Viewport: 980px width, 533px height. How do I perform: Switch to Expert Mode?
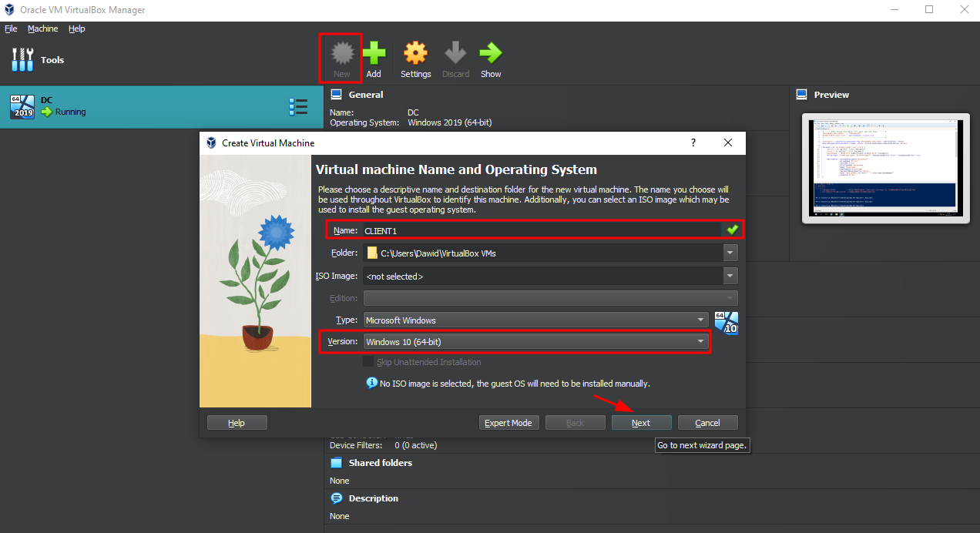coord(508,423)
